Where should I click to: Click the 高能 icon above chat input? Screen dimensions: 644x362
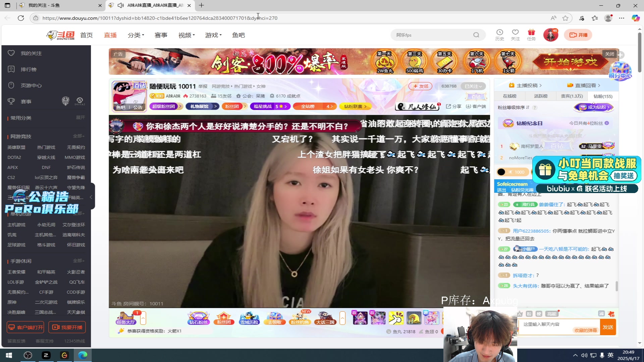[551, 314]
